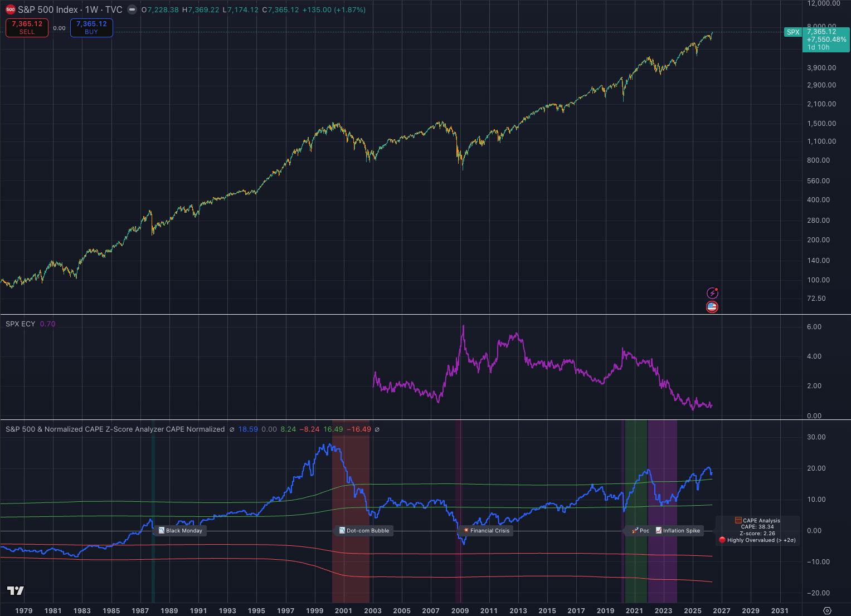Screen dimensions: 851x616
Task: Click the 12,000.00 price scale label
Action: 824,3
